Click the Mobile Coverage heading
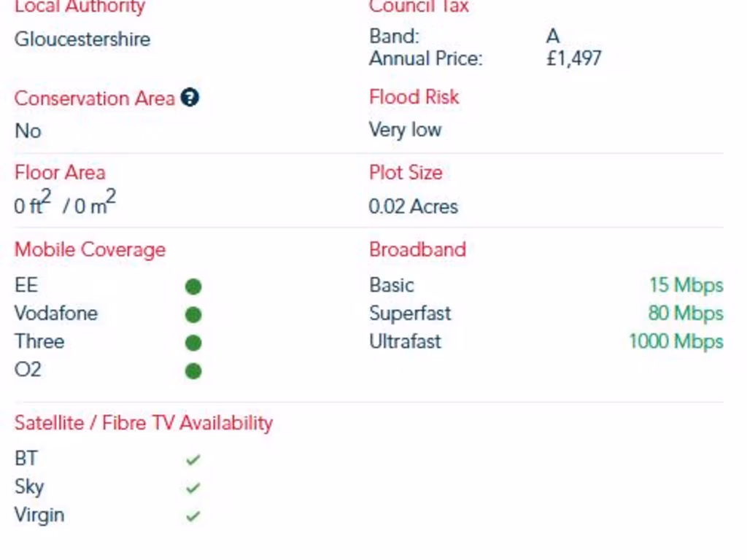The height and width of the screenshot is (560, 747). (90, 250)
